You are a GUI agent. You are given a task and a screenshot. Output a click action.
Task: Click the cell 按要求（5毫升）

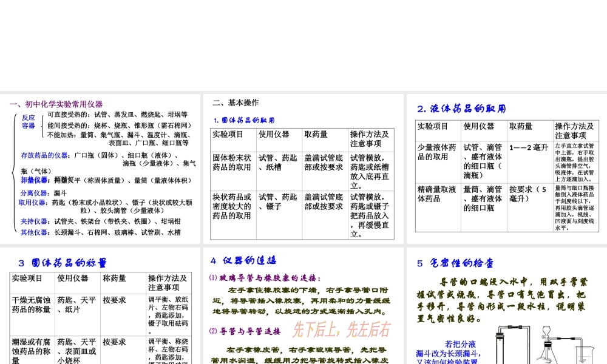(529, 207)
